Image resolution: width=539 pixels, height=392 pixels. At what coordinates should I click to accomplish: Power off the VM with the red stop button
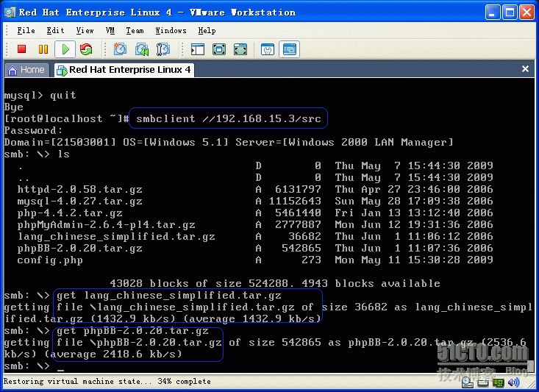pos(21,49)
